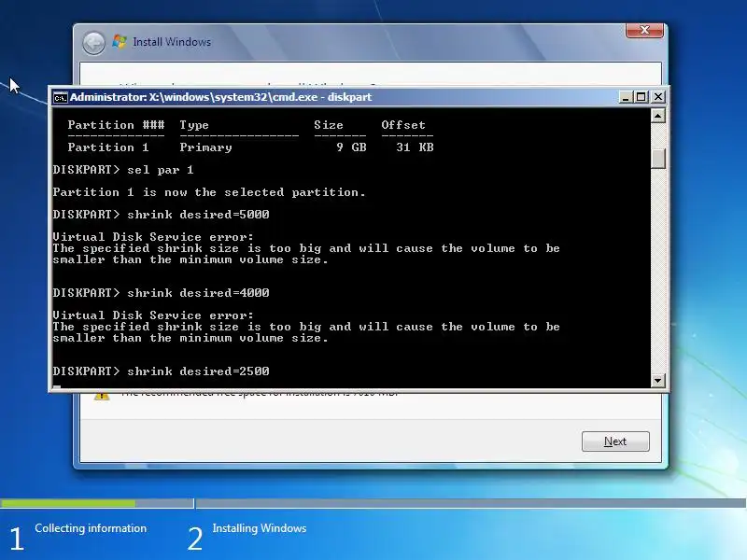Click the 'Installing Windows' step label
Viewport: 747px width, 560px height.
(x=260, y=528)
